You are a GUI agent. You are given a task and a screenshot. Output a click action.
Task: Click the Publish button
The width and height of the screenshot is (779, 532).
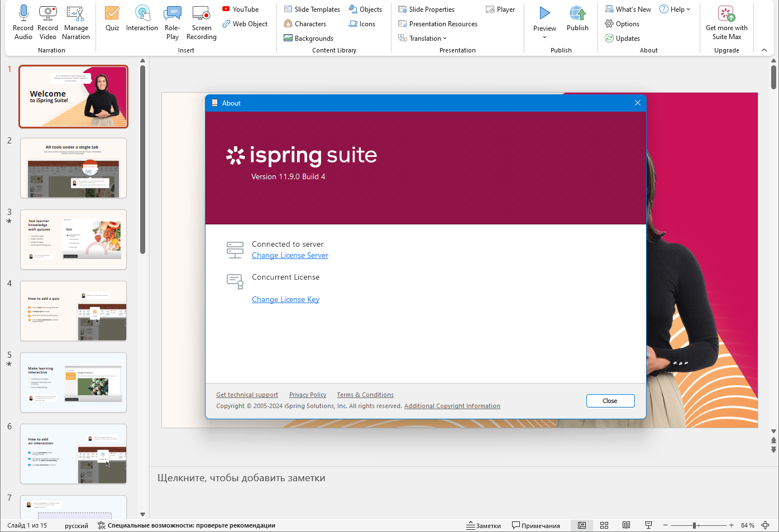(577, 18)
